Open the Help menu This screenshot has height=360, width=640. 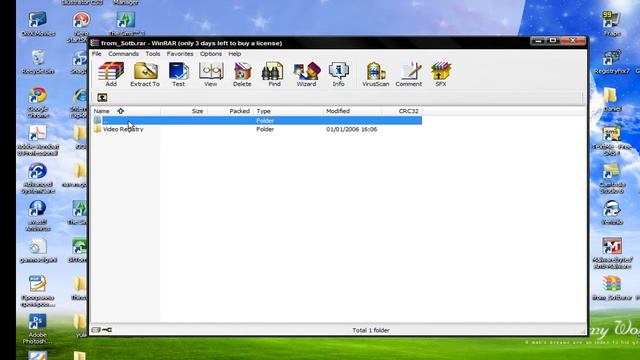(x=234, y=53)
